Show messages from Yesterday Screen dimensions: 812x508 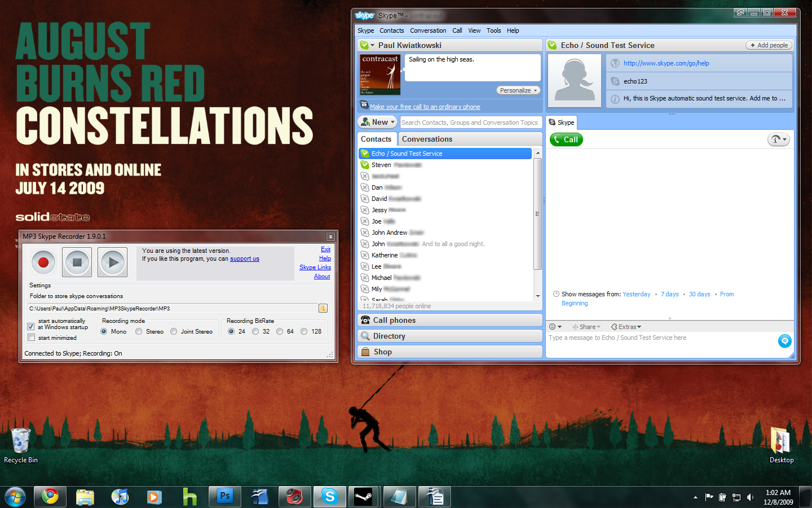click(637, 294)
